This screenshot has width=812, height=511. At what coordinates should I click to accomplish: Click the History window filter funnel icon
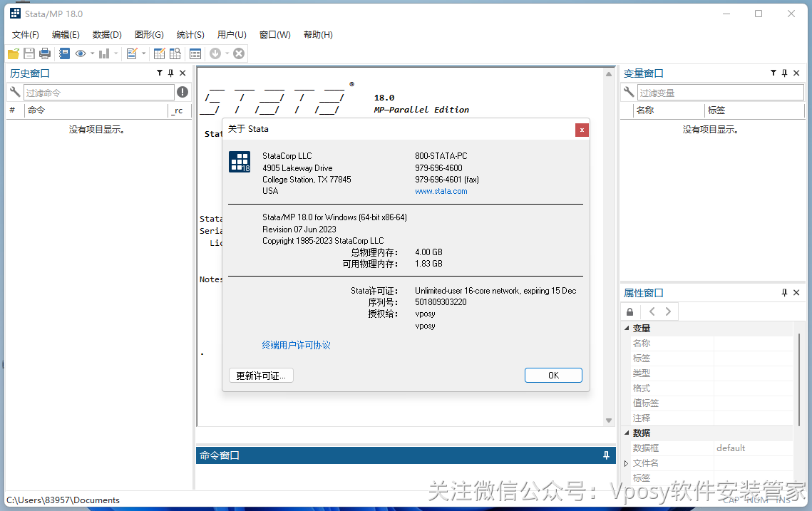[160, 73]
